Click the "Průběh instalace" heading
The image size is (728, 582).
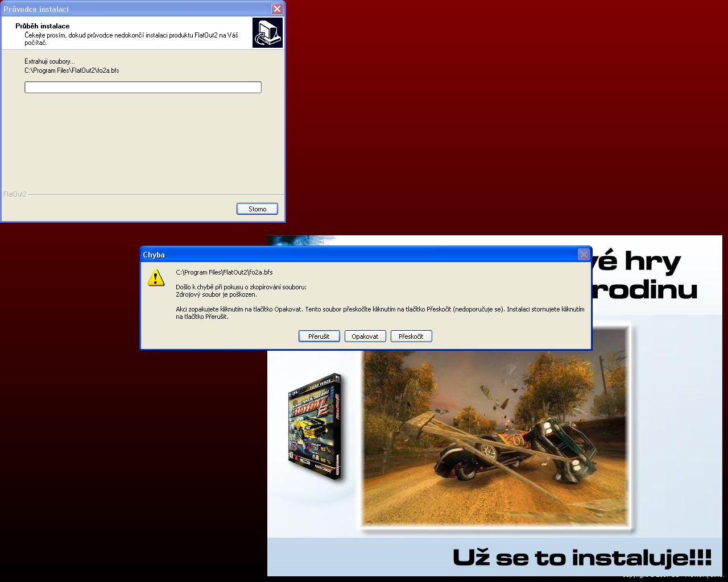tap(43, 26)
